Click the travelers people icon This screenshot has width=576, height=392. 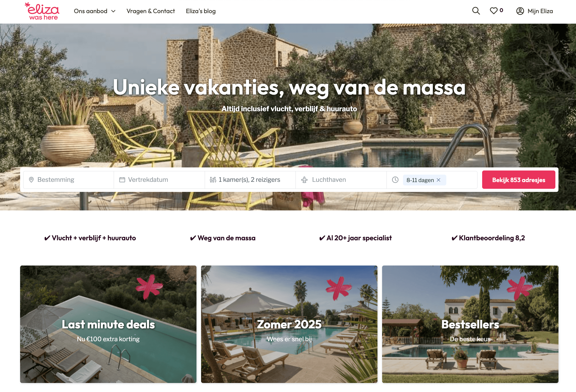pos(213,180)
